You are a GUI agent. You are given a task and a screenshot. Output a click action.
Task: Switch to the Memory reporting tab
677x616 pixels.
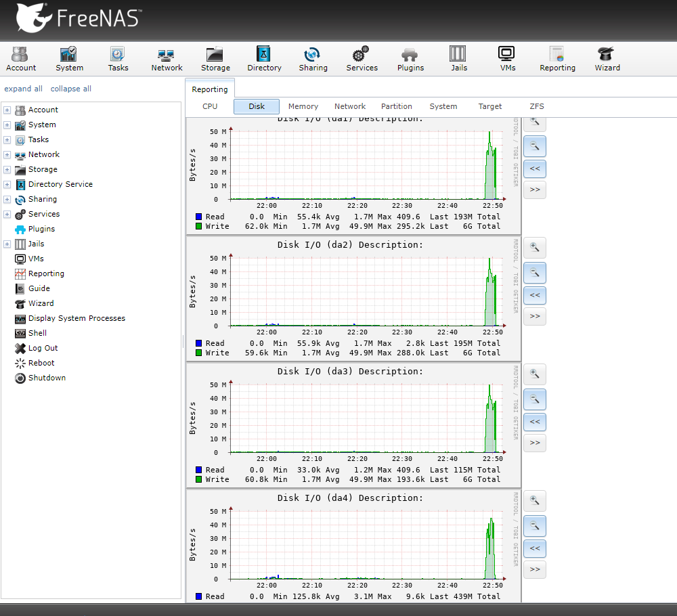coord(303,106)
